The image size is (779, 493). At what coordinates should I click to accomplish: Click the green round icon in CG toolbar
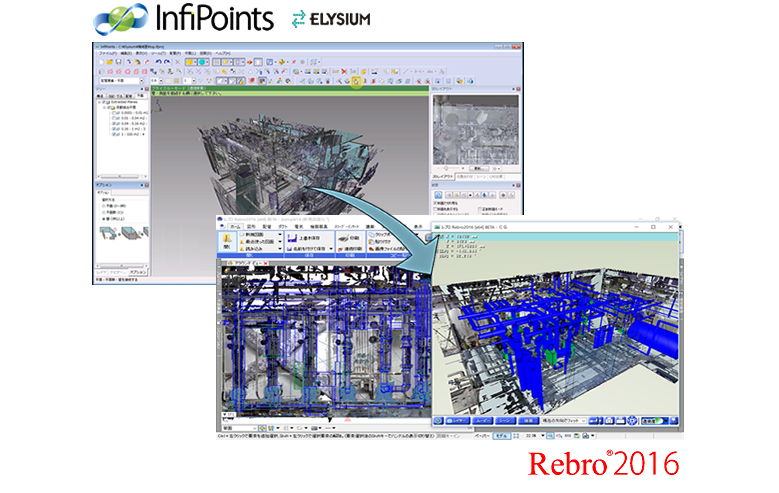tap(437, 420)
